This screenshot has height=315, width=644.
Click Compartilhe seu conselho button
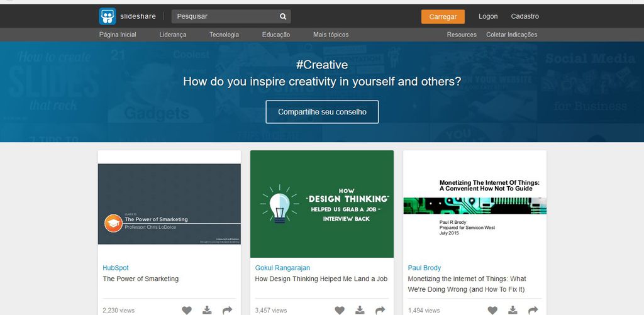tap(322, 112)
